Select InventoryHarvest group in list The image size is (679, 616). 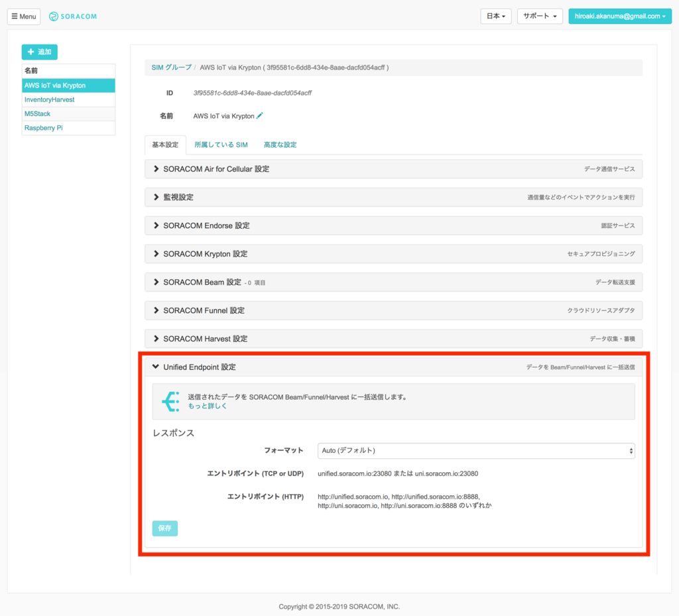[68, 99]
